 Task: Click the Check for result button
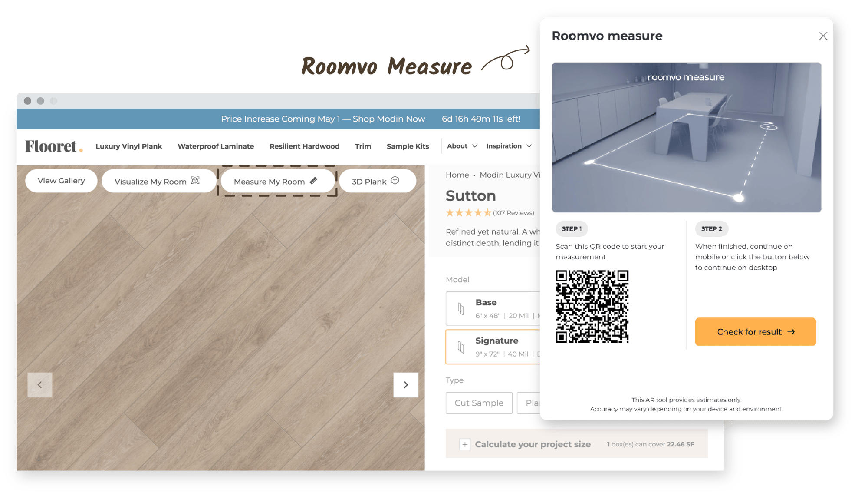click(755, 332)
